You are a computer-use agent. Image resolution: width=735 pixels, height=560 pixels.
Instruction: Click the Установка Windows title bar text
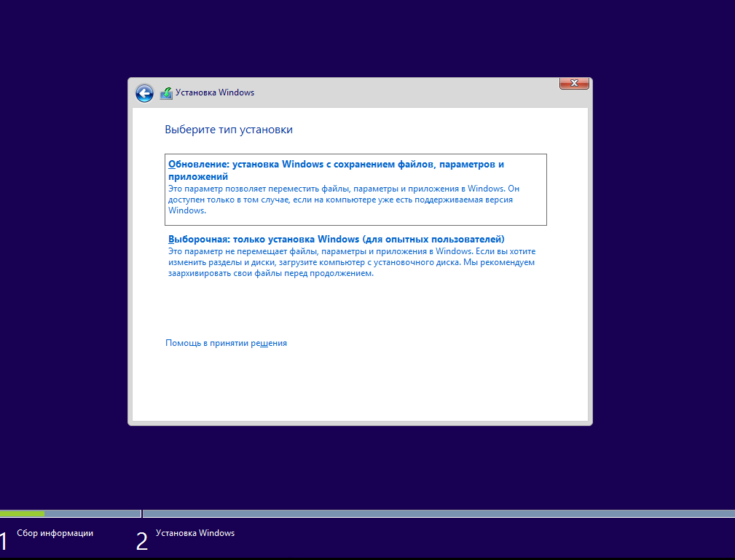[215, 92]
